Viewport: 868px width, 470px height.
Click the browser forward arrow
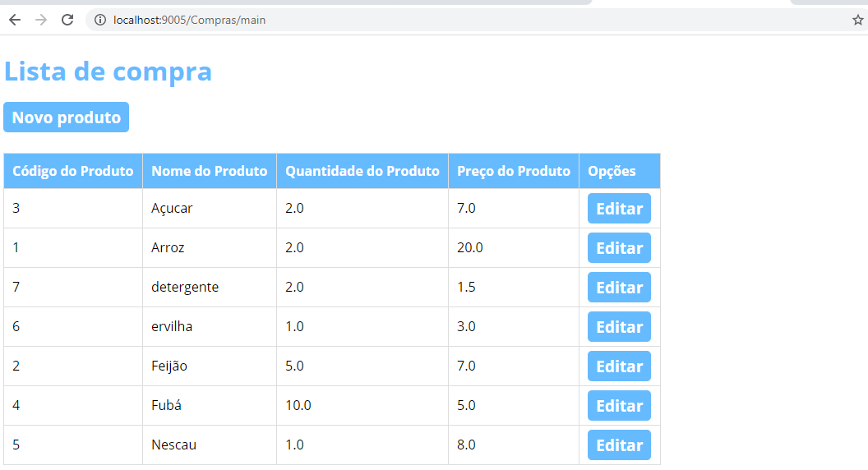click(x=41, y=20)
